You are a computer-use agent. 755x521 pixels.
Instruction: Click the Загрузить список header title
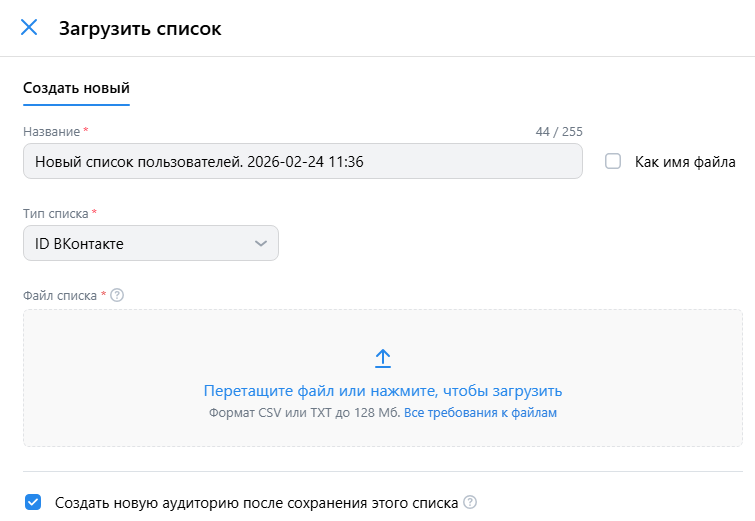pos(140,28)
